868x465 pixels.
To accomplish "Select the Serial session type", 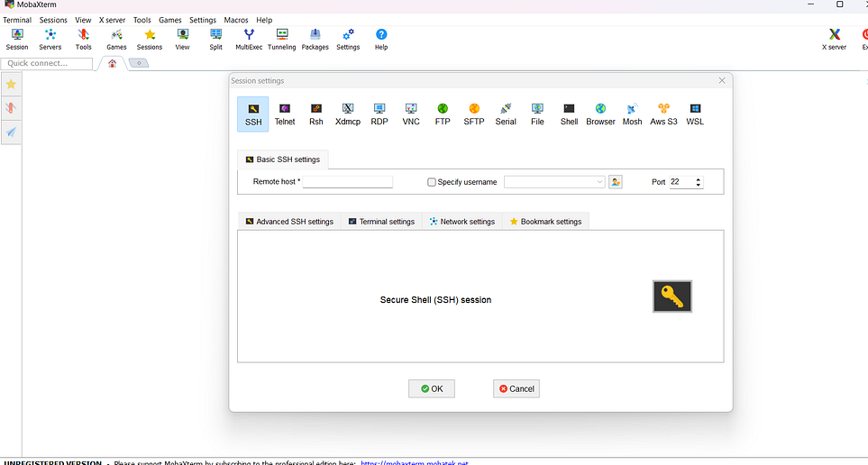I will coord(506,114).
